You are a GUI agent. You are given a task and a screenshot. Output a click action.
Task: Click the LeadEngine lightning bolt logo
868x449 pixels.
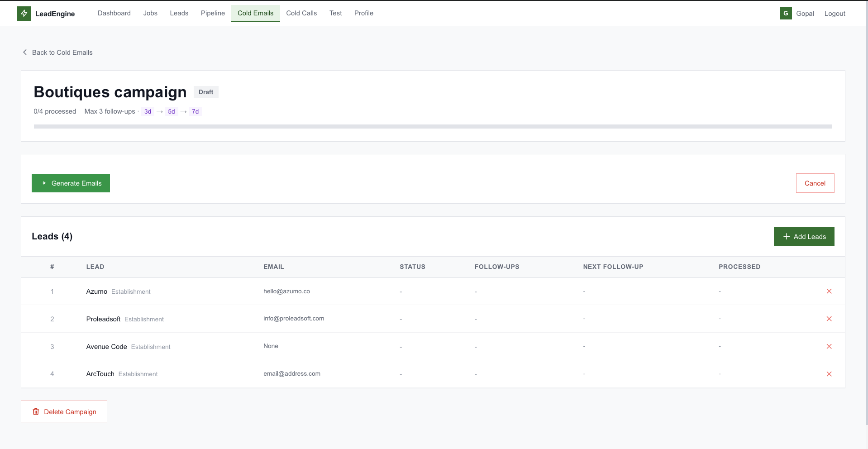click(24, 14)
